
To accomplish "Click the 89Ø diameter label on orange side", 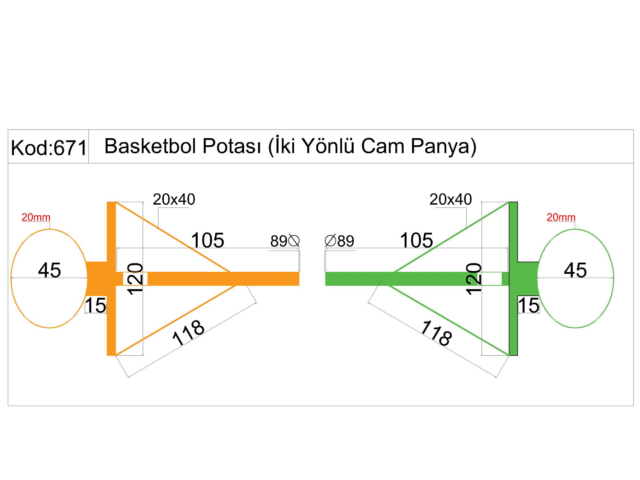I will [285, 241].
